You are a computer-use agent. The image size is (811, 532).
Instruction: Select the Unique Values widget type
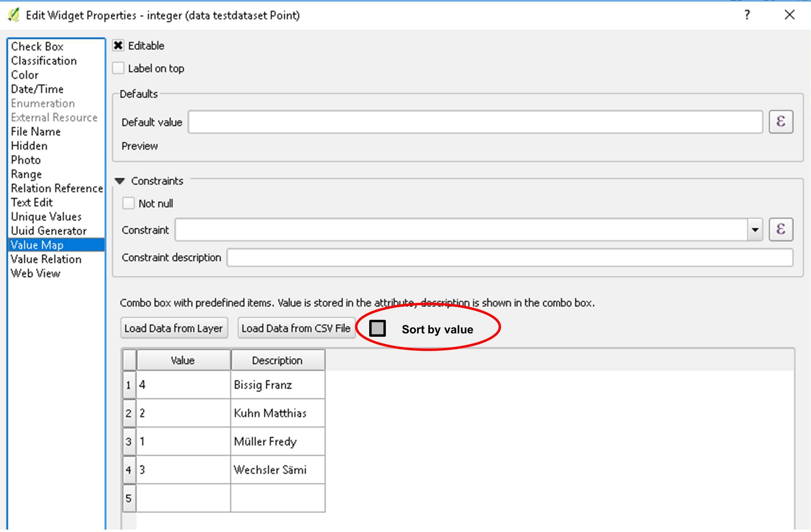pyautogui.click(x=46, y=216)
